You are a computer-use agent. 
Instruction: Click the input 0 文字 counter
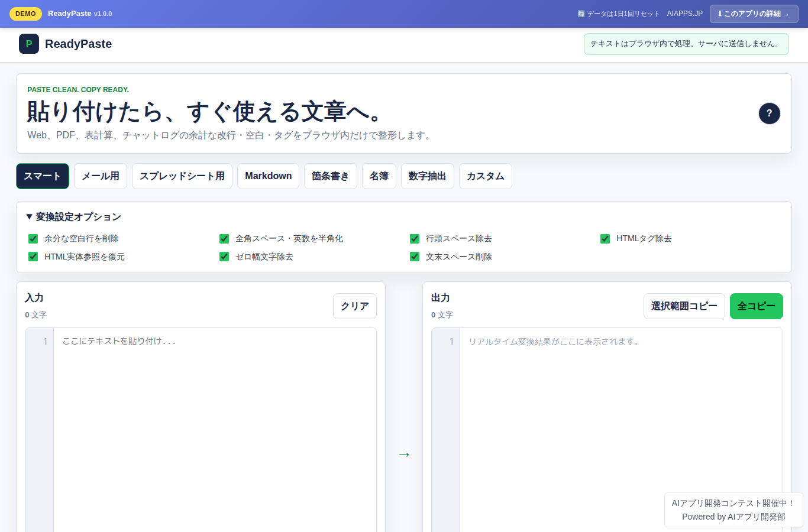point(35,315)
